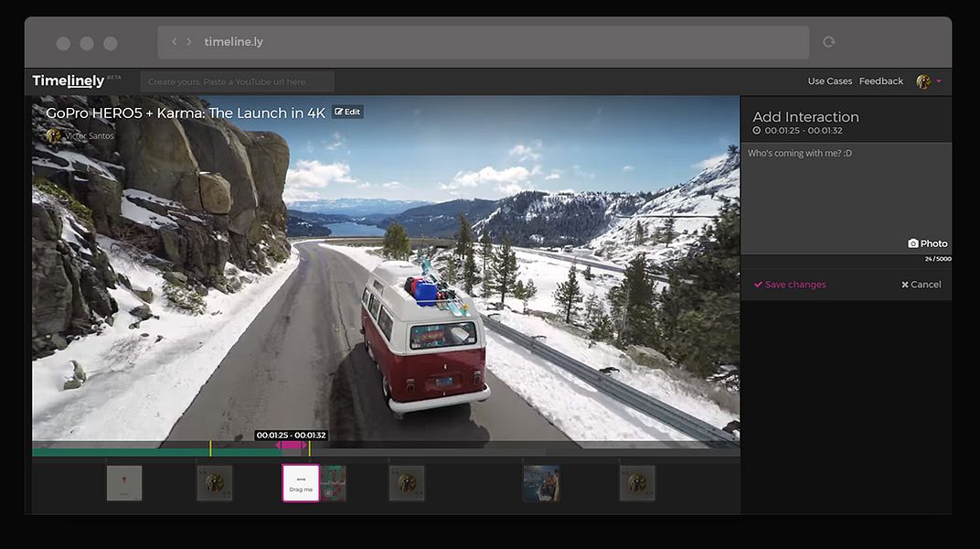Open the Use Cases page
The width and height of the screenshot is (980, 549).
pyautogui.click(x=829, y=81)
